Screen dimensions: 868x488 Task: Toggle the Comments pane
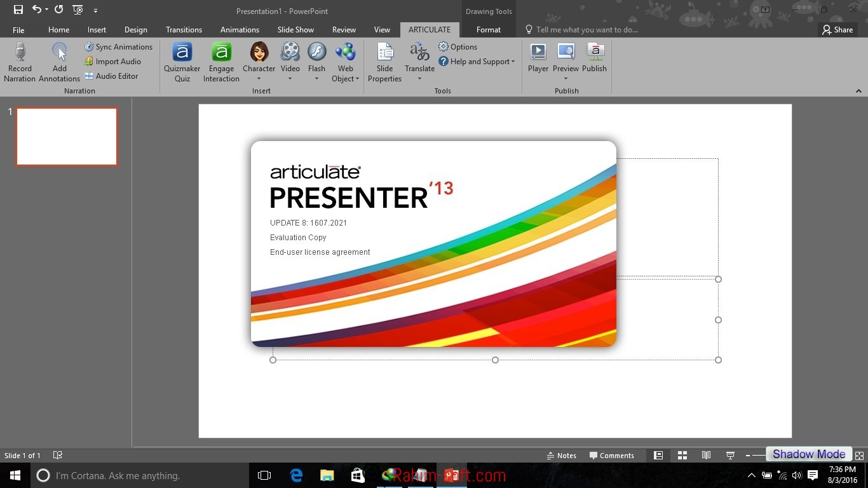[x=612, y=455]
